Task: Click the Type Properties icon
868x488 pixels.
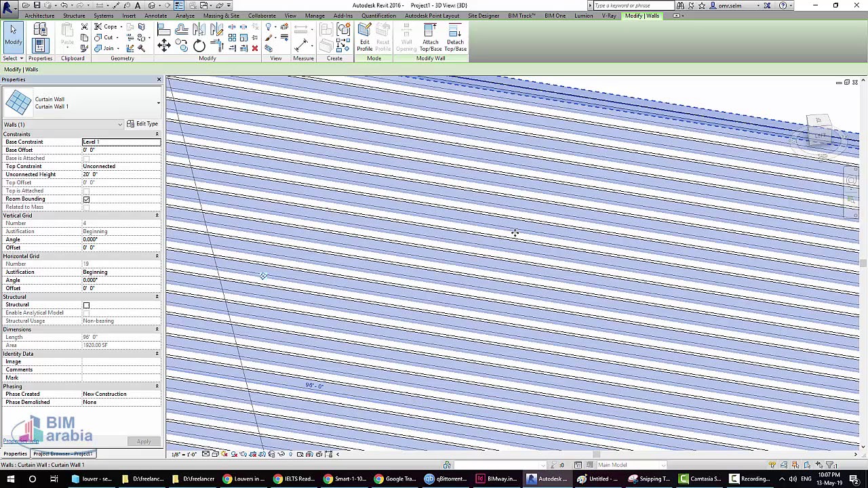Action: click(x=40, y=28)
